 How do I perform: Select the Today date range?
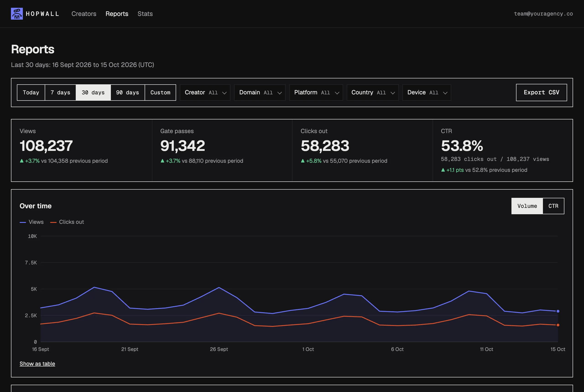31,93
